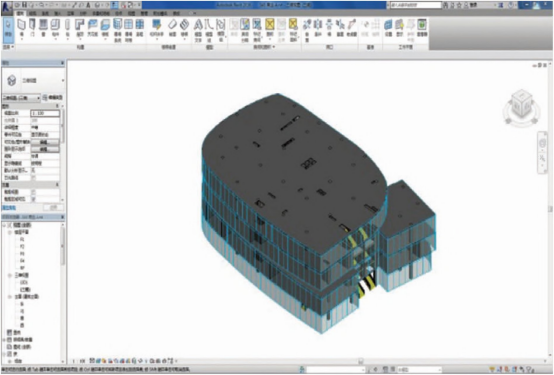Select the Area tool
Screen dimensions: 554x375
270,28
